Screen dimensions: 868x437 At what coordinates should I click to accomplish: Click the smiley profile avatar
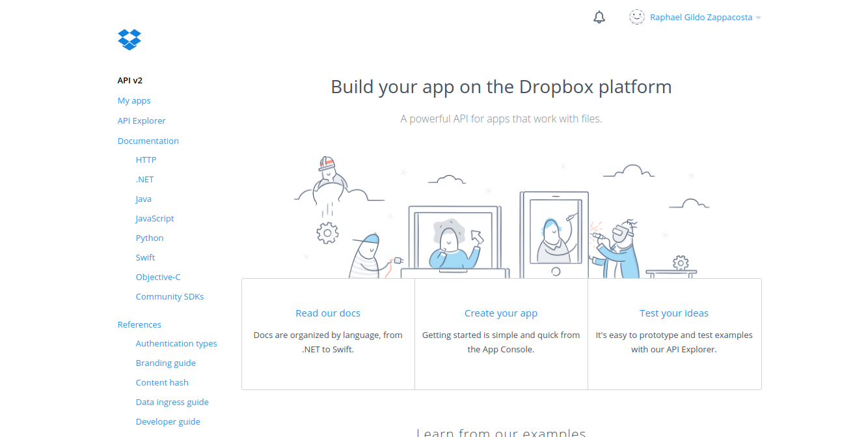(636, 18)
